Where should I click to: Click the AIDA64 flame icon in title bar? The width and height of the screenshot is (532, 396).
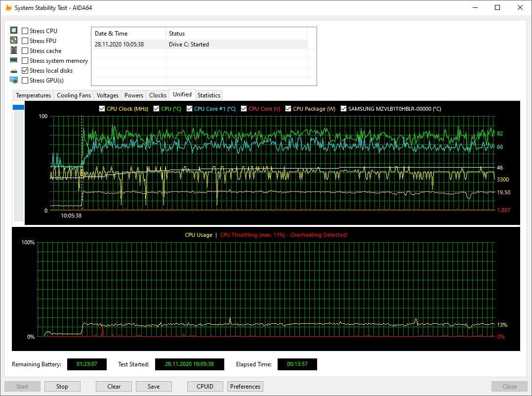point(8,8)
